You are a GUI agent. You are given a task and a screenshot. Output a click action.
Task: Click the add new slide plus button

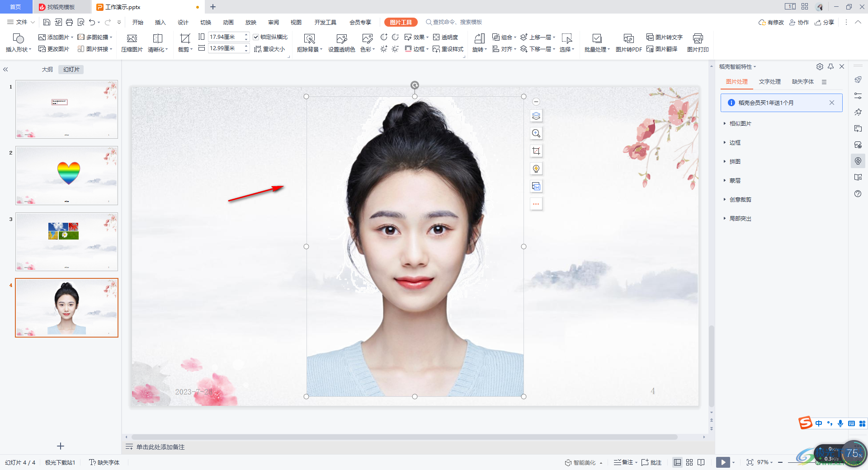[61, 446]
